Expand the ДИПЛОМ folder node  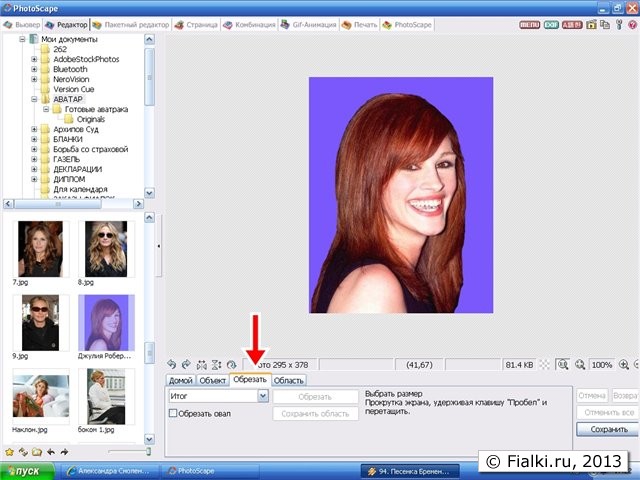coord(33,179)
